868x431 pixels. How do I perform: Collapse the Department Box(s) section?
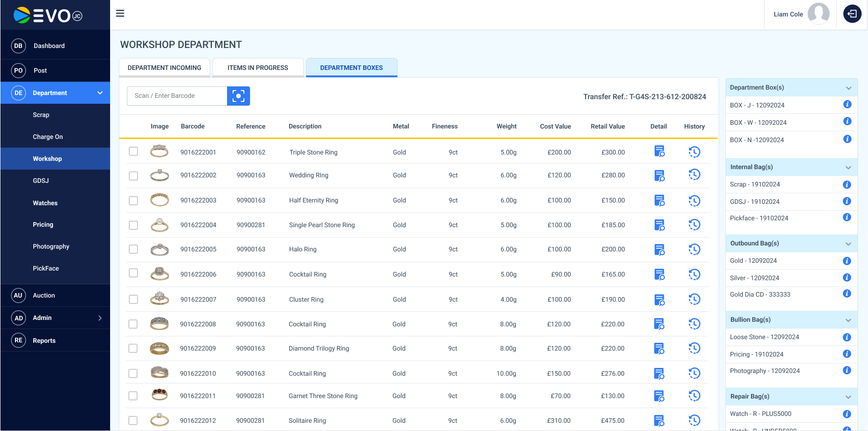pos(848,88)
